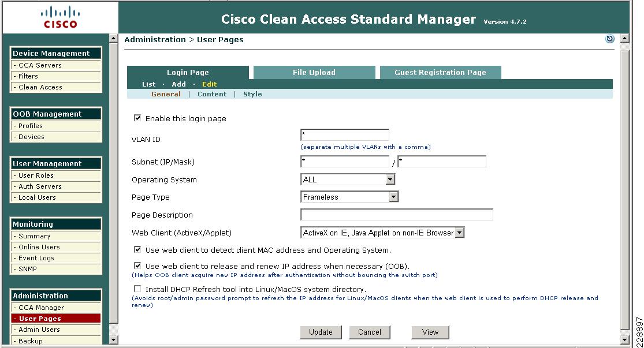The image size is (644, 348).
Task: Click the VLAN ID input field
Action: 345,135
